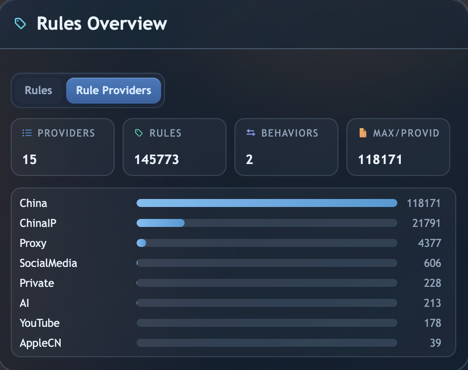Click the list icon in Providers card

click(x=27, y=133)
